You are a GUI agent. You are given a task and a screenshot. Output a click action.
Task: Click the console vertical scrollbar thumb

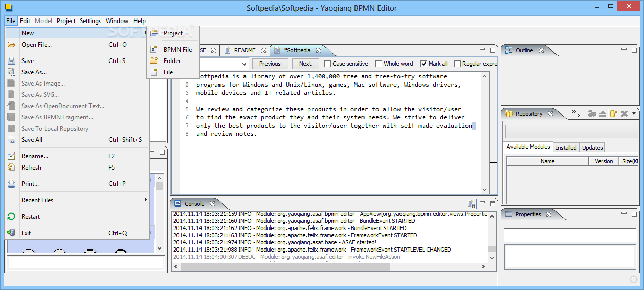[492, 250]
